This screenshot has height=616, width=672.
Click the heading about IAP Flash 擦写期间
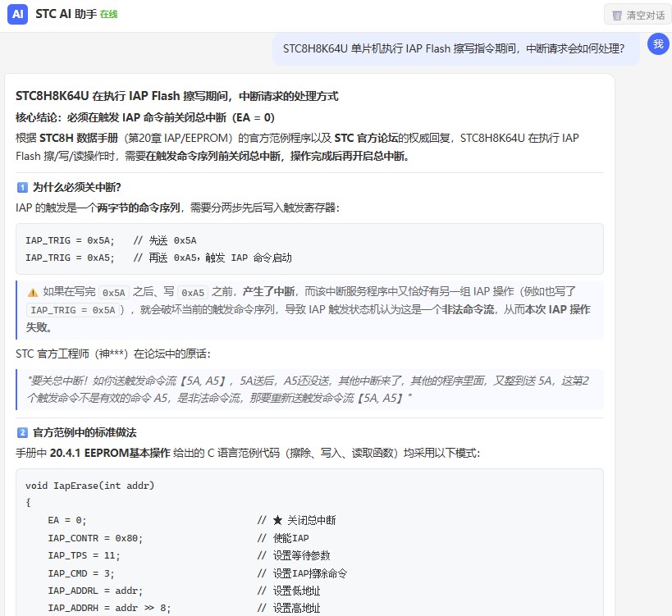(x=177, y=96)
